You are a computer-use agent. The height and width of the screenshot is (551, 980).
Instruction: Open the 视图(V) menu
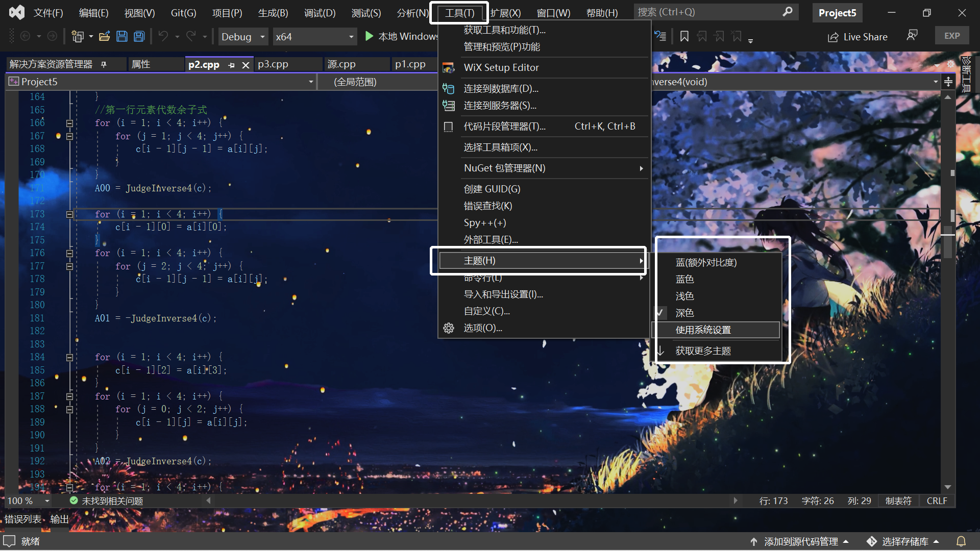tap(138, 12)
